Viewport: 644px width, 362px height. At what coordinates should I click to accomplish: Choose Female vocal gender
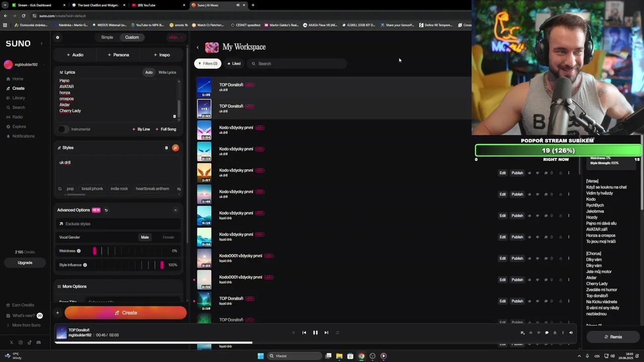point(169,237)
